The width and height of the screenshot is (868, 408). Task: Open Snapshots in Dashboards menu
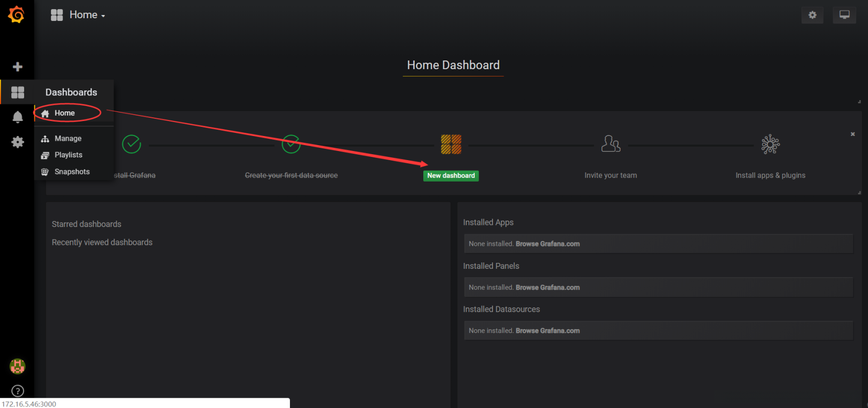[72, 171]
